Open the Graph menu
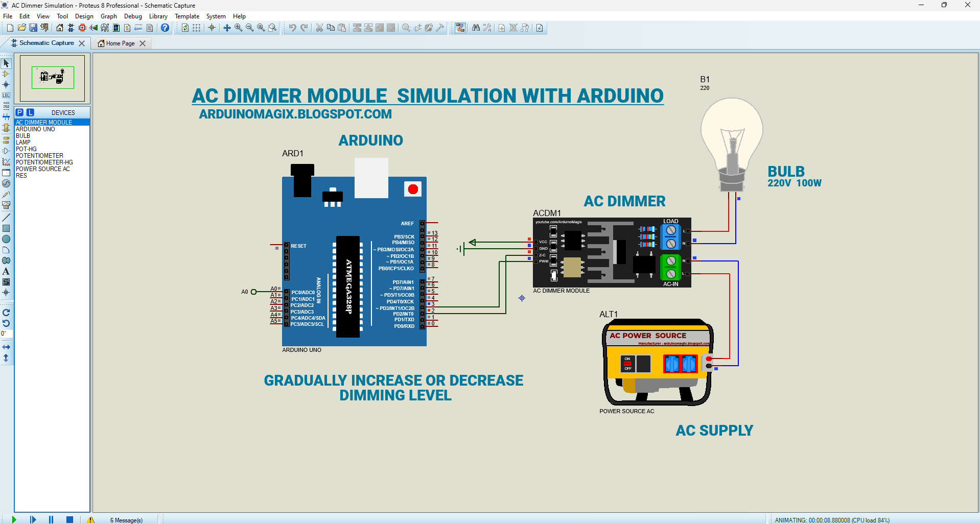Image resolution: width=980 pixels, height=524 pixels. [109, 16]
